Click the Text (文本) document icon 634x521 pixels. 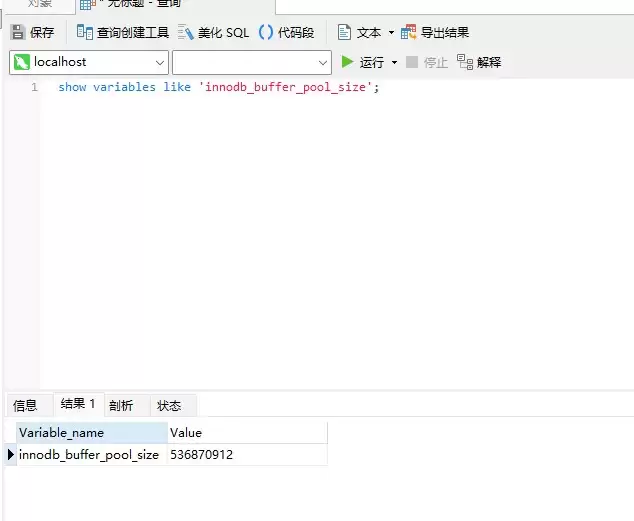[344, 32]
